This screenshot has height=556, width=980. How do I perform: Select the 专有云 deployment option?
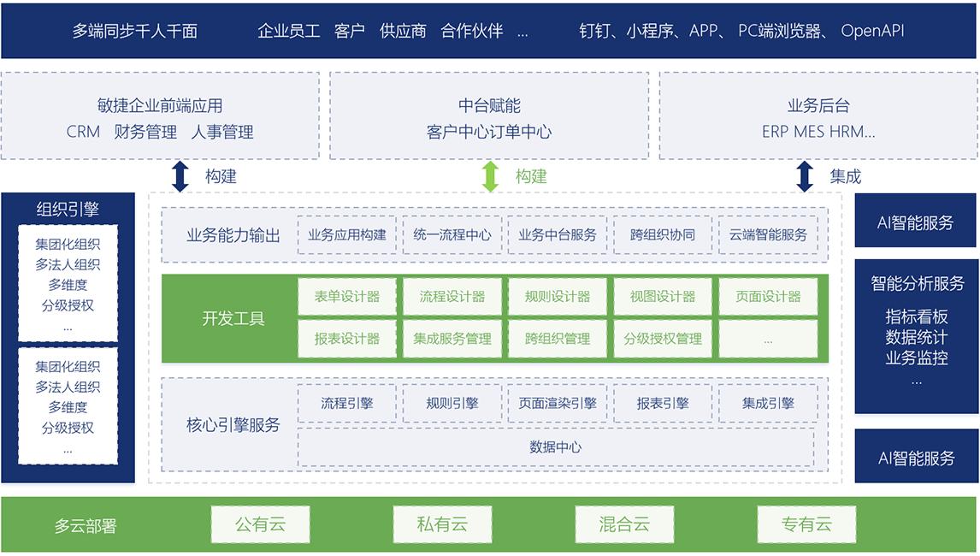tap(806, 524)
